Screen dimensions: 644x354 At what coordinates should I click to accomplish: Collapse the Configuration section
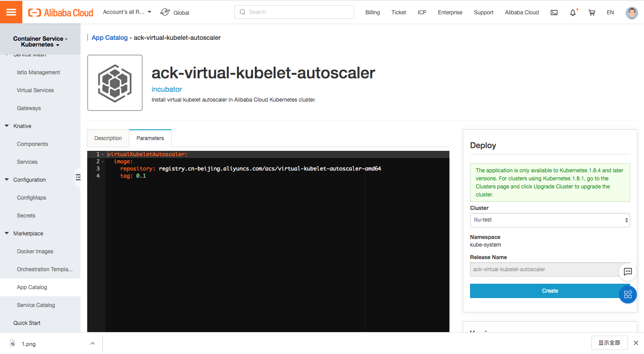tap(7, 180)
